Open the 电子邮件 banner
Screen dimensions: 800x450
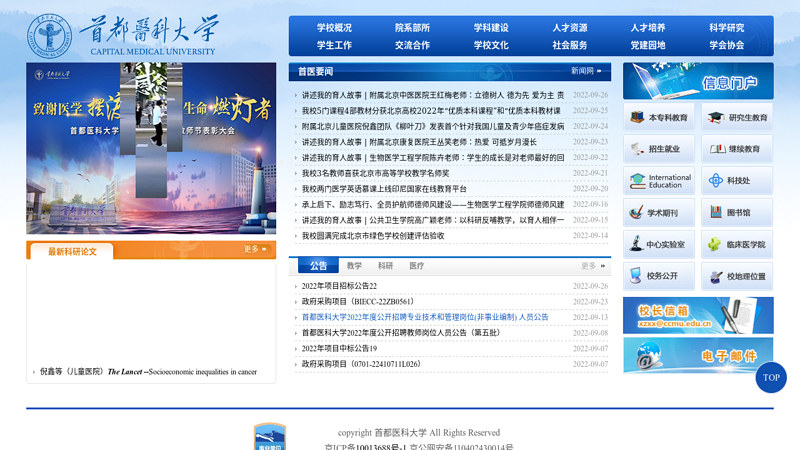(698, 355)
